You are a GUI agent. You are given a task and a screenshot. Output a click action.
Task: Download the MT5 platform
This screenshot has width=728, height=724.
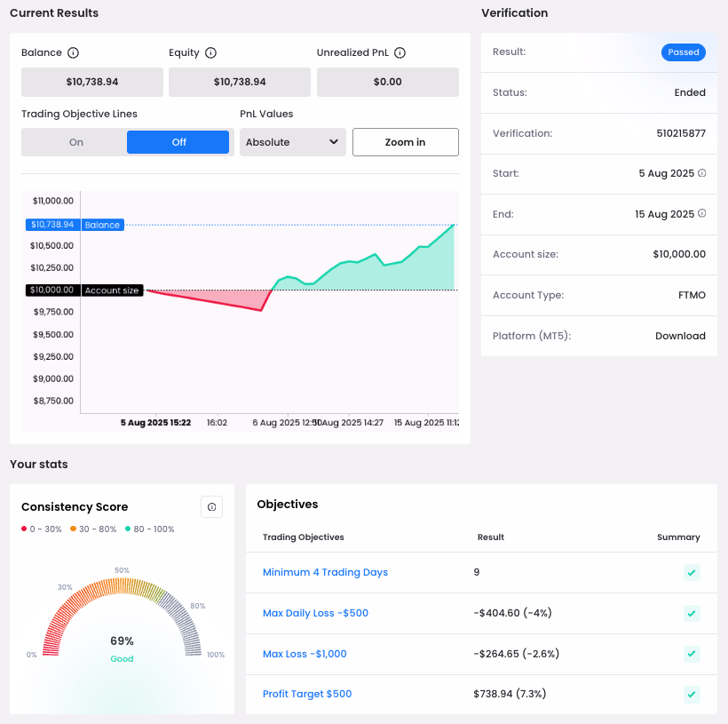(680, 336)
